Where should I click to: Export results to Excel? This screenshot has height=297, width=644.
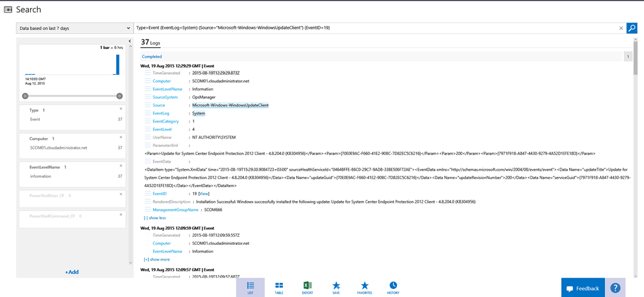(308, 288)
